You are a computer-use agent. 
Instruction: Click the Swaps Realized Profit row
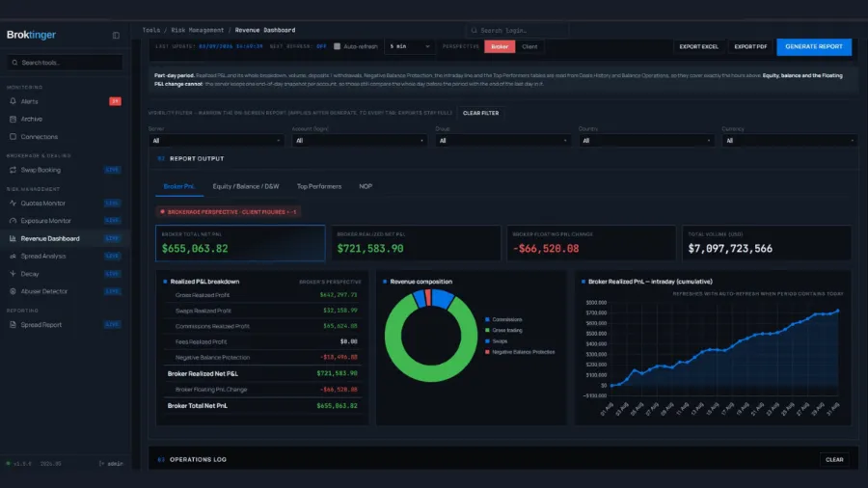pyautogui.click(x=262, y=311)
